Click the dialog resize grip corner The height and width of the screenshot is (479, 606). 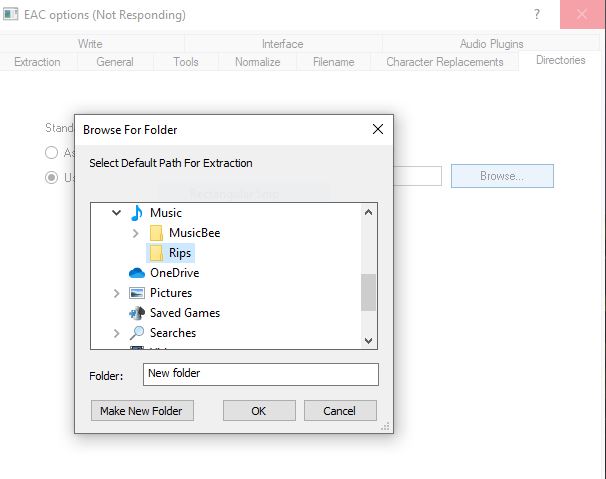pyautogui.click(x=385, y=426)
